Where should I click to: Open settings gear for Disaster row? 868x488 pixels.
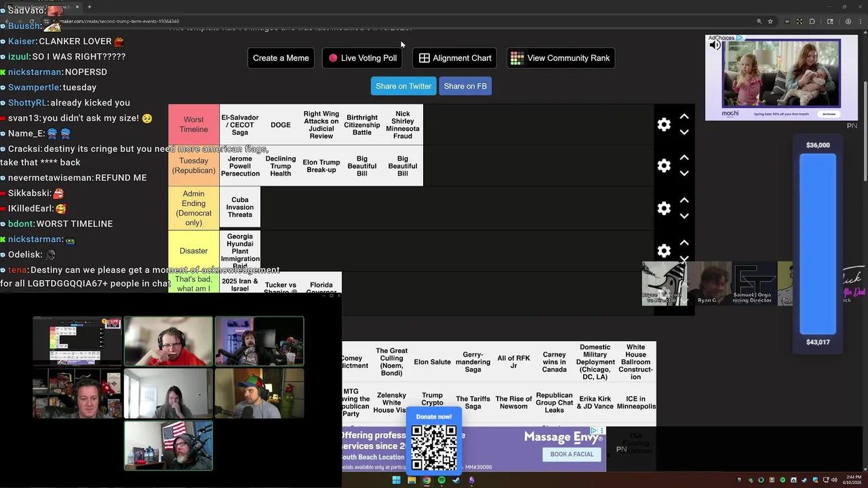click(664, 251)
